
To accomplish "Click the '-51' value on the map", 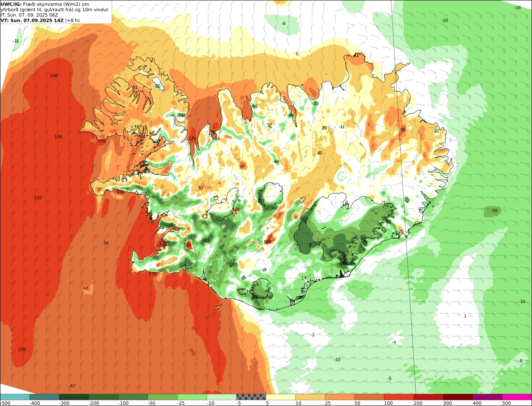I will [x=180, y=115].
